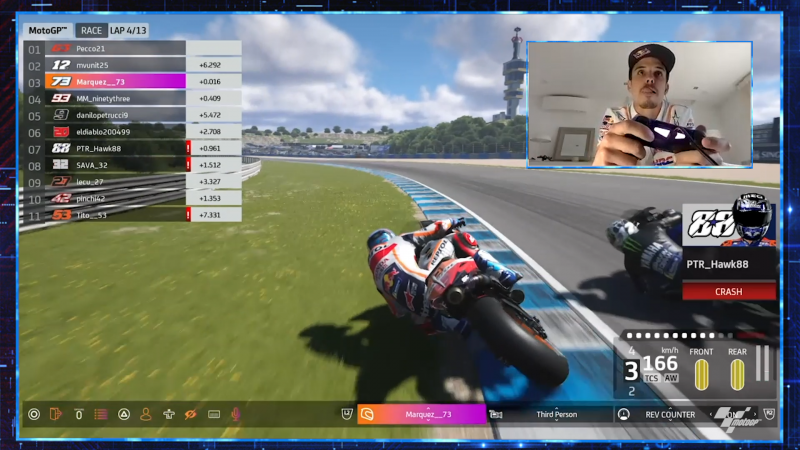Toggle the pink microphone icon

tap(236, 414)
